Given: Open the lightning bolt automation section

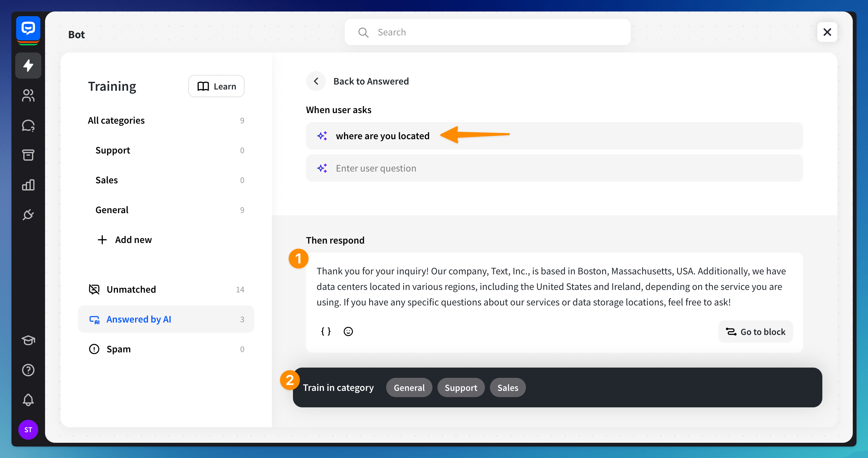Looking at the screenshot, I should coord(28,65).
